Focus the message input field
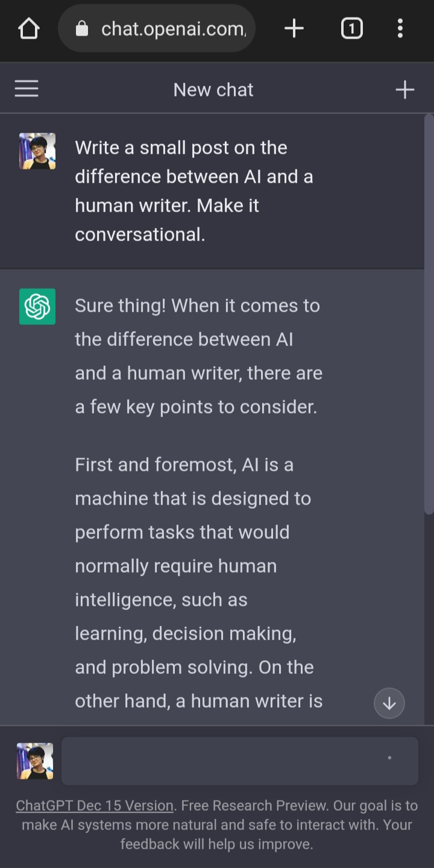Image resolution: width=434 pixels, height=868 pixels. coord(240,761)
